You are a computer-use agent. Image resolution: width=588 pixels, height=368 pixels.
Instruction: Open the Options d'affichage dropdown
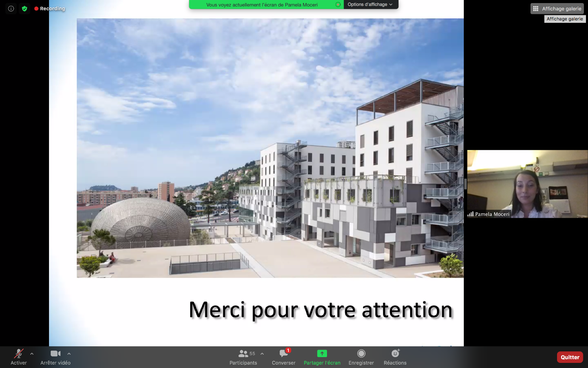click(x=371, y=4)
